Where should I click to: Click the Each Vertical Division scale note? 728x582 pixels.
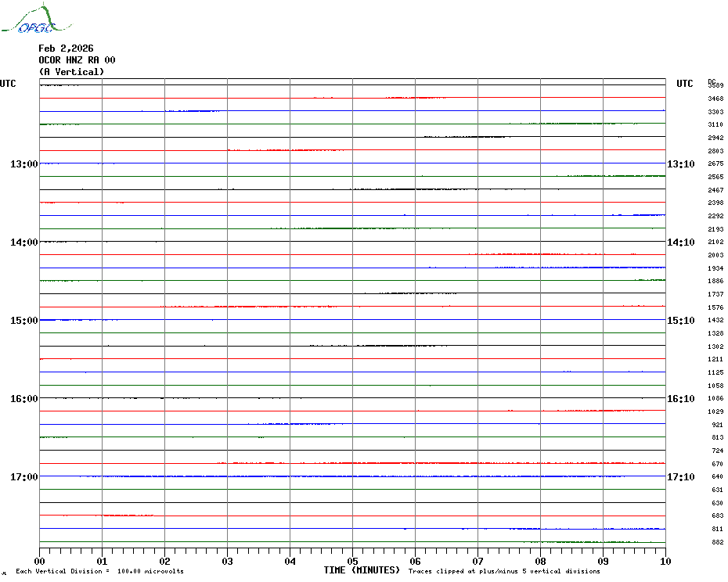click(99, 571)
